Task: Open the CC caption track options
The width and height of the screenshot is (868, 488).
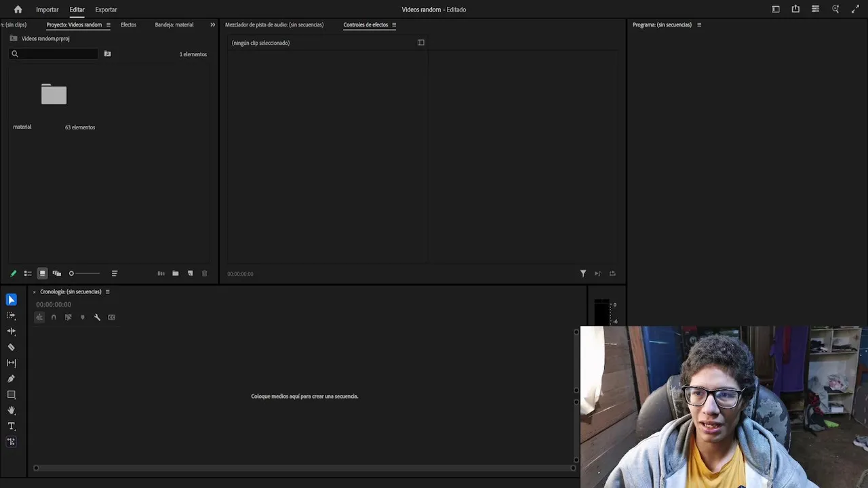Action: [x=112, y=317]
